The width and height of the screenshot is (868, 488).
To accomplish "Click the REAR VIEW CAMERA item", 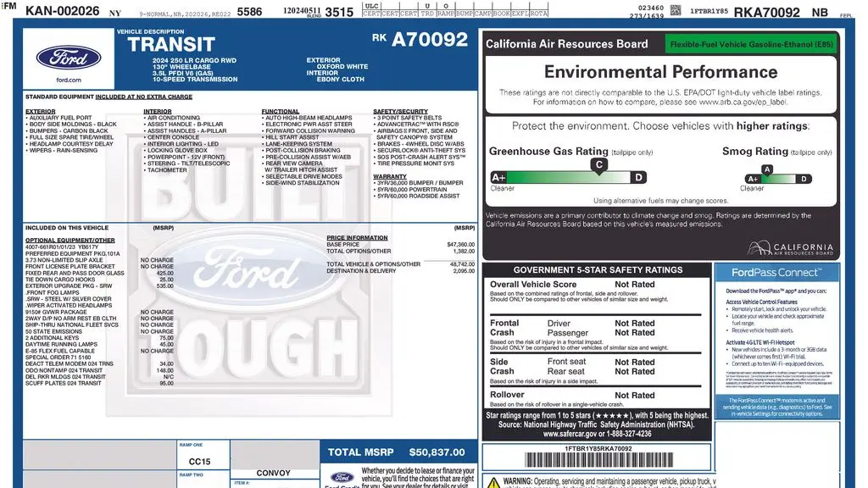I will click(x=293, y=164).
